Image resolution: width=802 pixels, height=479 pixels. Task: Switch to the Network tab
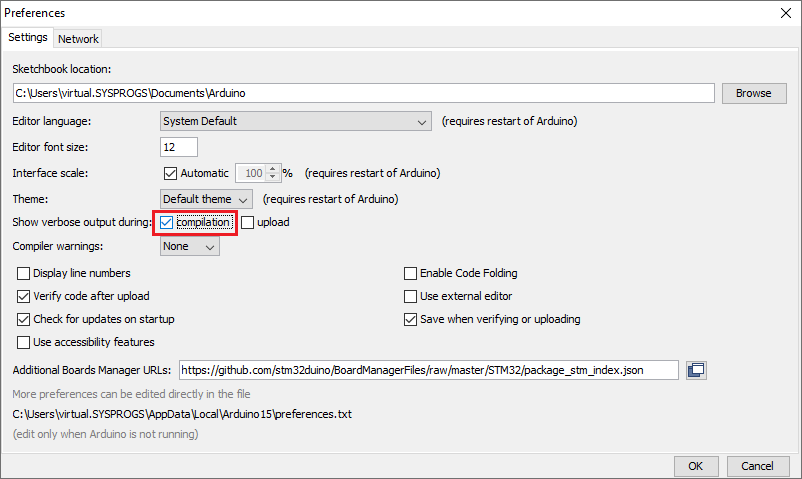click(78, 39)
